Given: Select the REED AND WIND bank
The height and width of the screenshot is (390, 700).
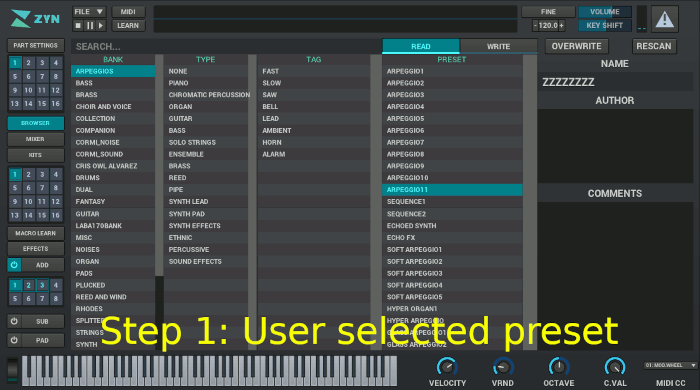Looking at the screenshot, I should pos(113,297).
